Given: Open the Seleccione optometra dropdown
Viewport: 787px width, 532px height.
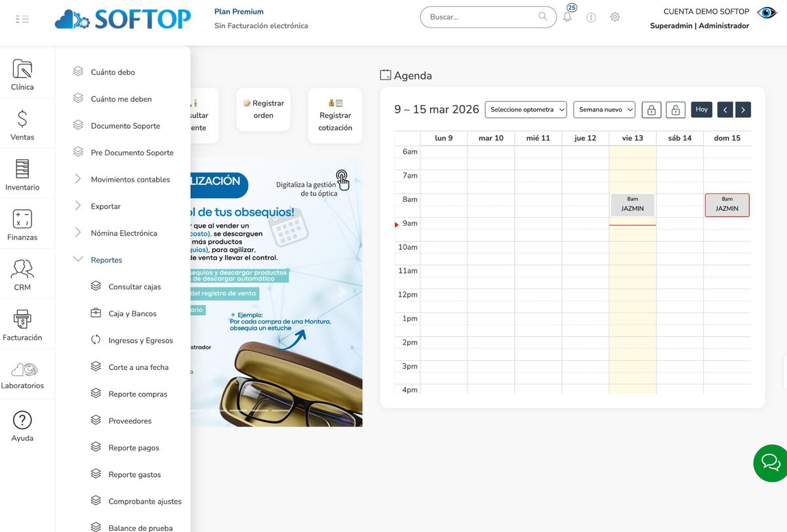Looking at the screenshot, I should 525,110.
